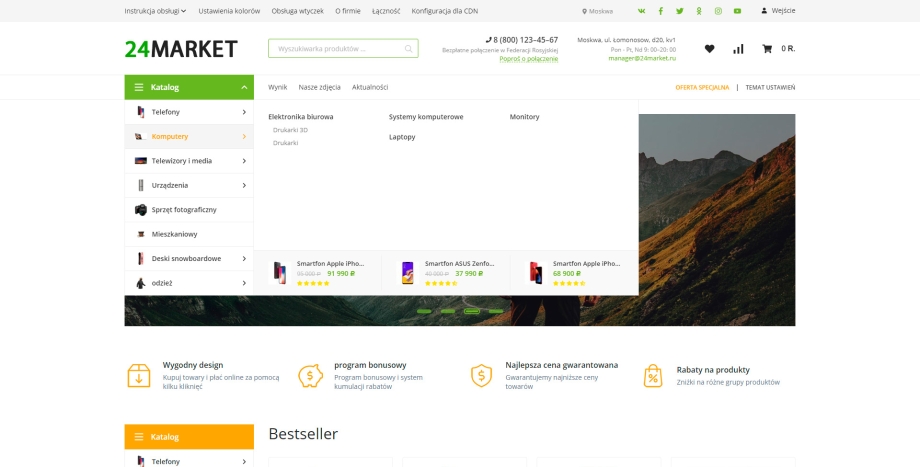Open the VK social page icon
The height and width of the screenshot is (467, 920).
point(641,11)
